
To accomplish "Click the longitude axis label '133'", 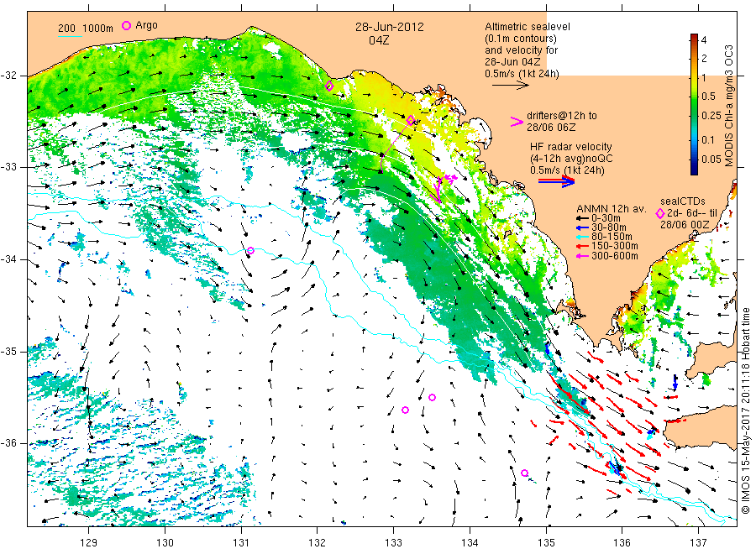I will click(x=393, y=543).
